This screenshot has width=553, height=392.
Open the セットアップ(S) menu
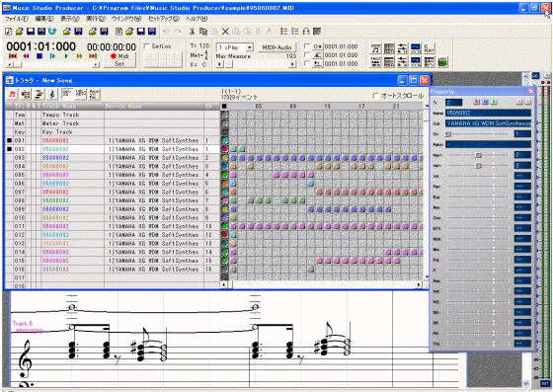[164, 19]
